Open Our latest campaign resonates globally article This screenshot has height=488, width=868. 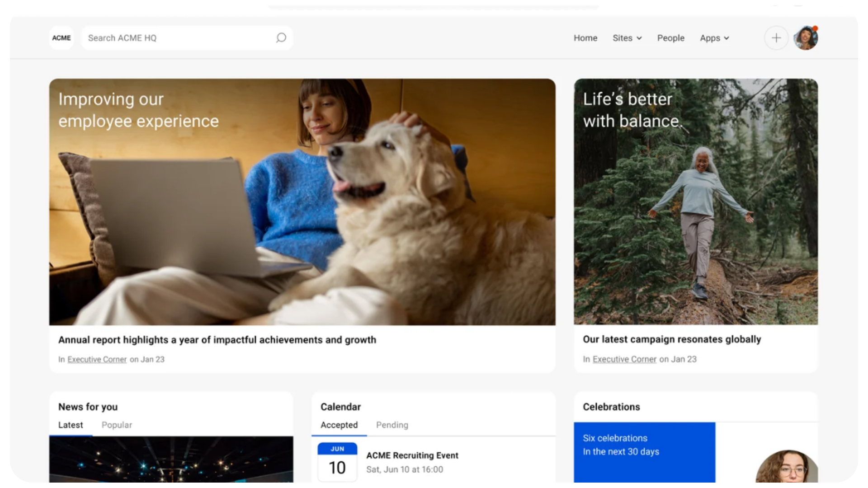tap(672, 339)
